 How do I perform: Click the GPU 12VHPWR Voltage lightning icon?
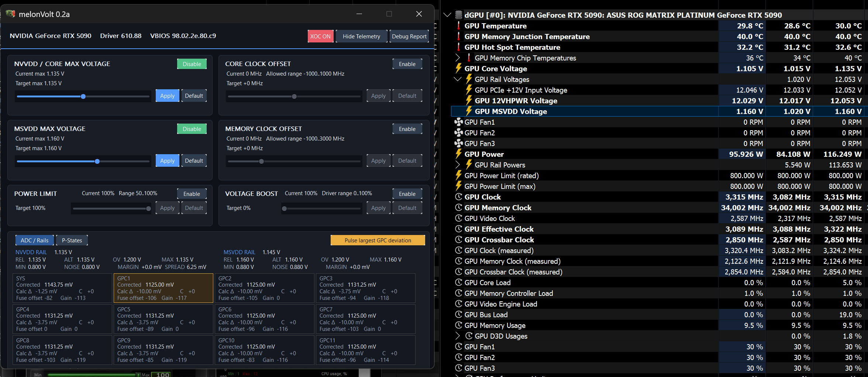(x=469, y=101)
